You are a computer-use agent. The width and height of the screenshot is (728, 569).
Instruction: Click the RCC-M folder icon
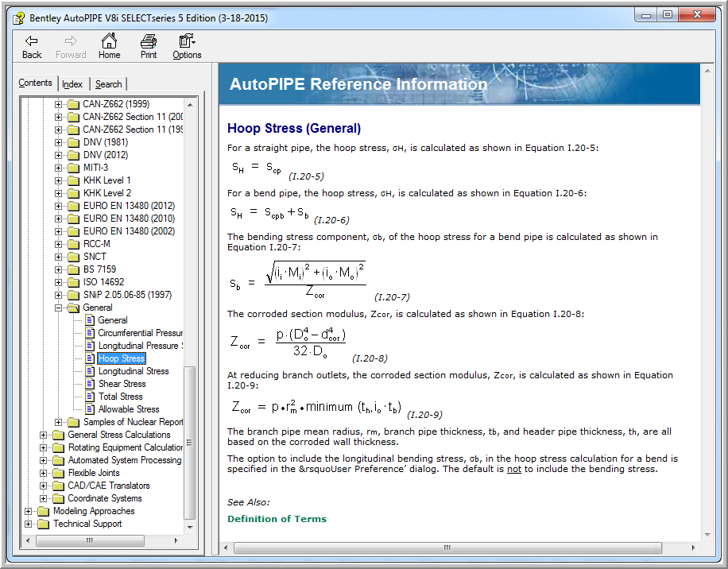[73, 244]
